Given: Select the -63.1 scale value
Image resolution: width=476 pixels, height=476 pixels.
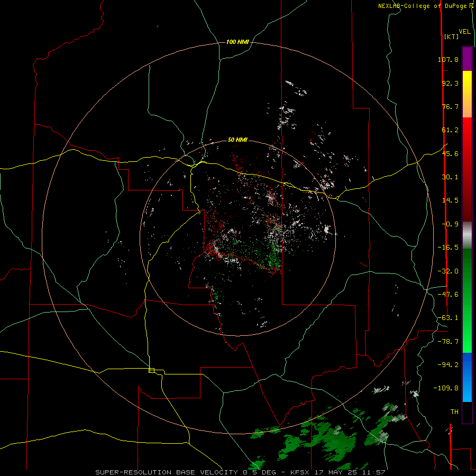Looking at the screenshot, I should 448,318.
